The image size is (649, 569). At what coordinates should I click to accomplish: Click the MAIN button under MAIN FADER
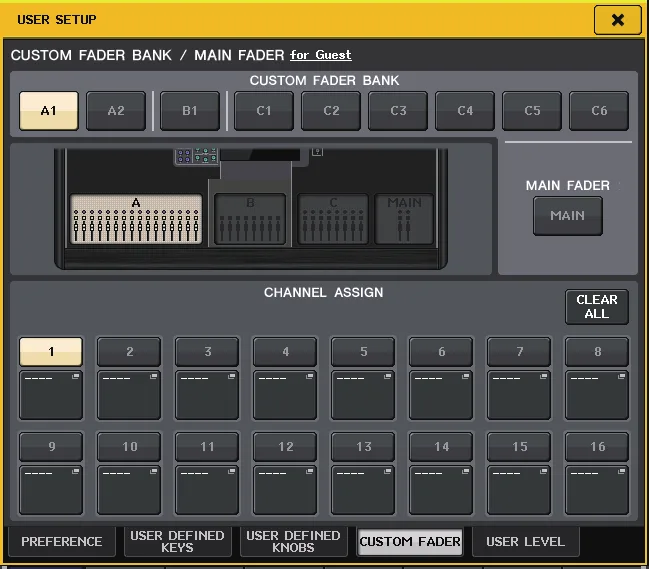click(568, 216)
